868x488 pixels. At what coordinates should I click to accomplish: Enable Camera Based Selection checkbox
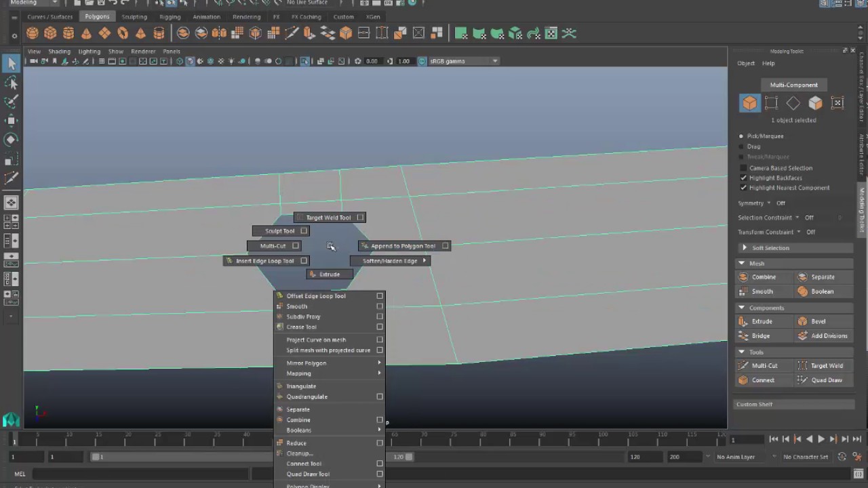pyautogui.click(x=744, y=168)
